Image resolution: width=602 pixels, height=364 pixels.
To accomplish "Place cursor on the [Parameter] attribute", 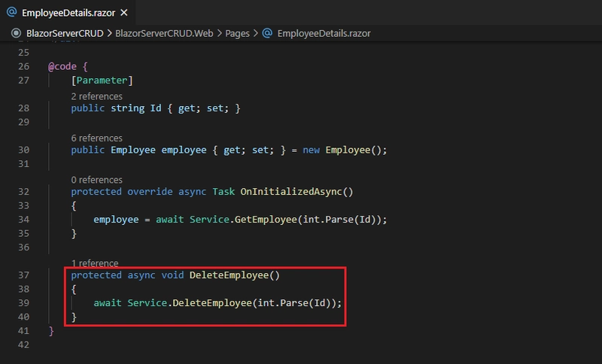I will point(100,80).
